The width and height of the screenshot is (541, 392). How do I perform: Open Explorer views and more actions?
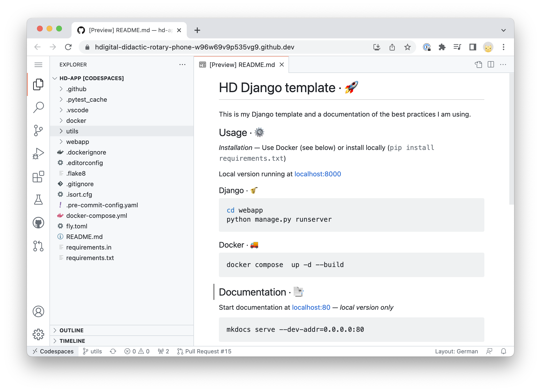(x=182, y=65)
